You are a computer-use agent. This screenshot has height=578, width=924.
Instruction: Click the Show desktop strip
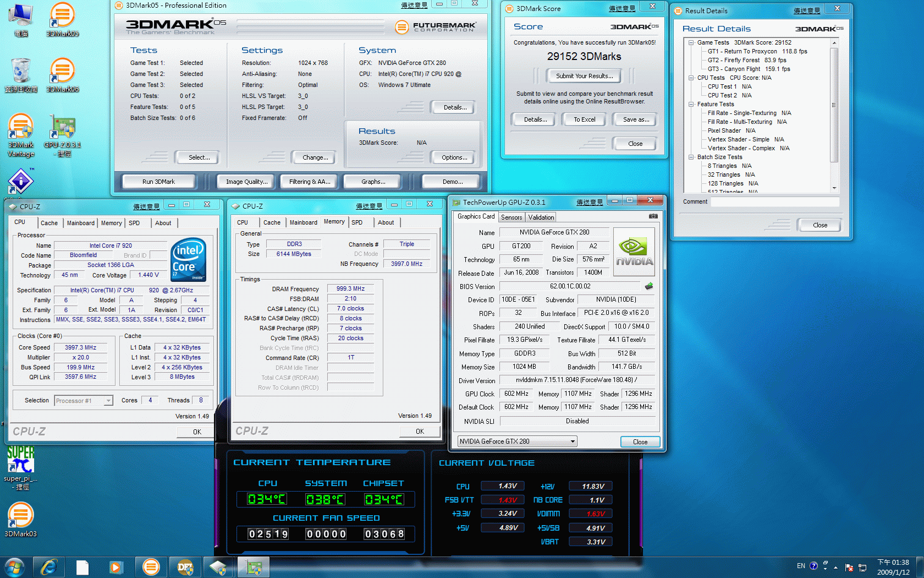click(x=920, y=567)
